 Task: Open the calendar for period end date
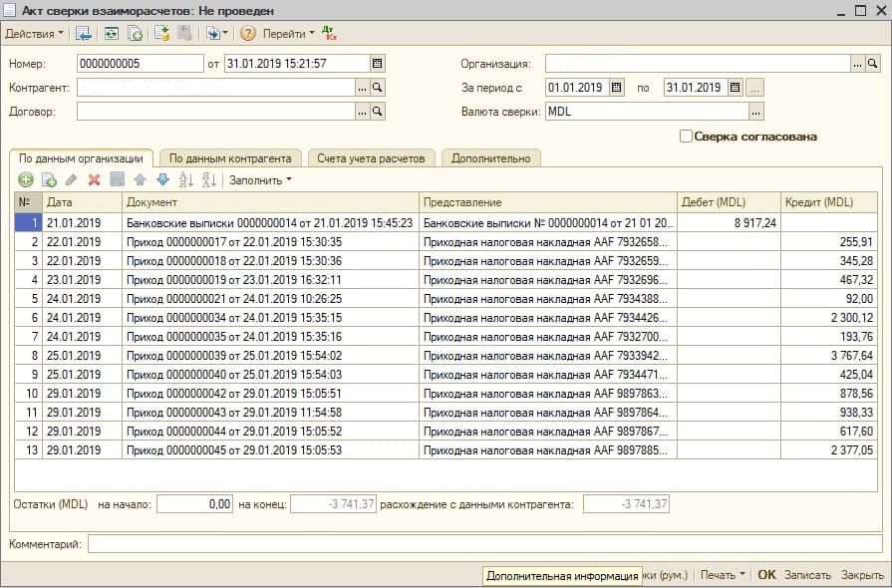[x=736, y=88]
